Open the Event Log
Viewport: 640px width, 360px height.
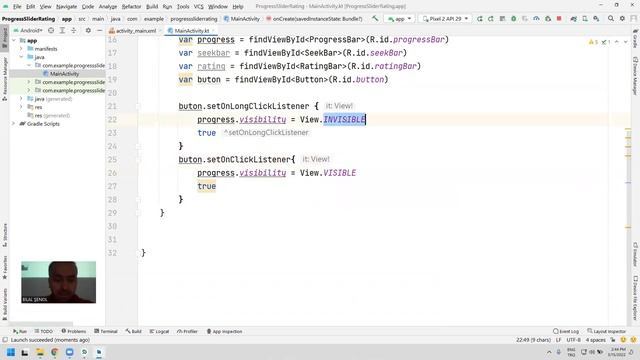pyautogui.click(x=566, y=331)
